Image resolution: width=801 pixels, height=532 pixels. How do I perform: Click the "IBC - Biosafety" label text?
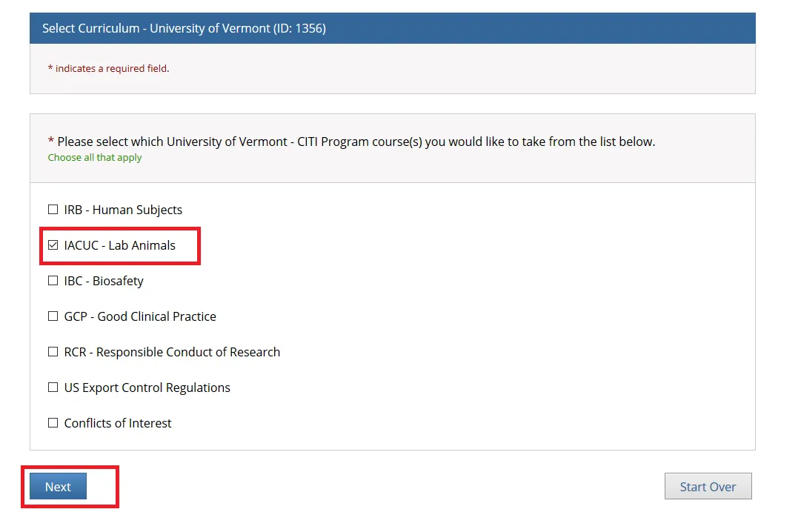tap(104, 281)
